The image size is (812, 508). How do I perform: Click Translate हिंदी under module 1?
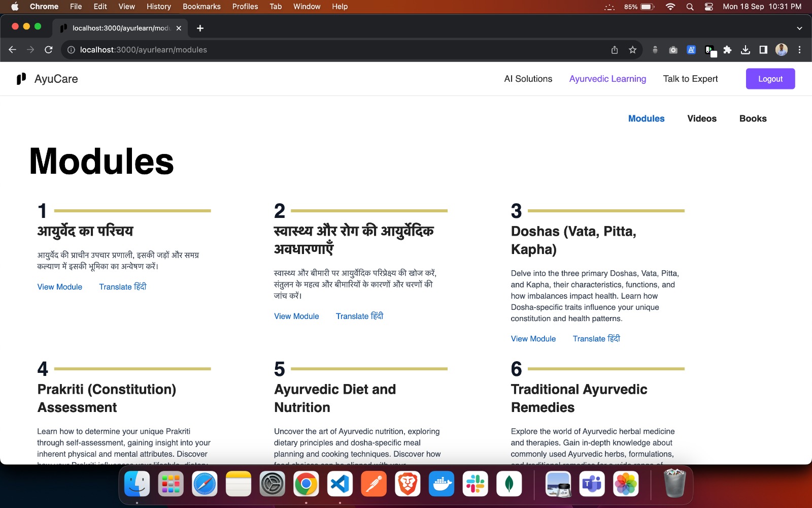click(122, 287)
